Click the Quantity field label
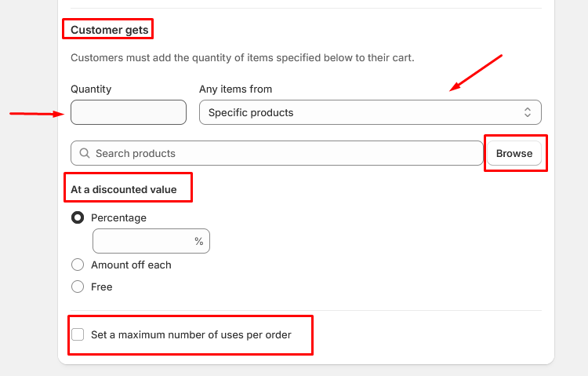The height and width of the screenshot is (376, 588). 91,89
